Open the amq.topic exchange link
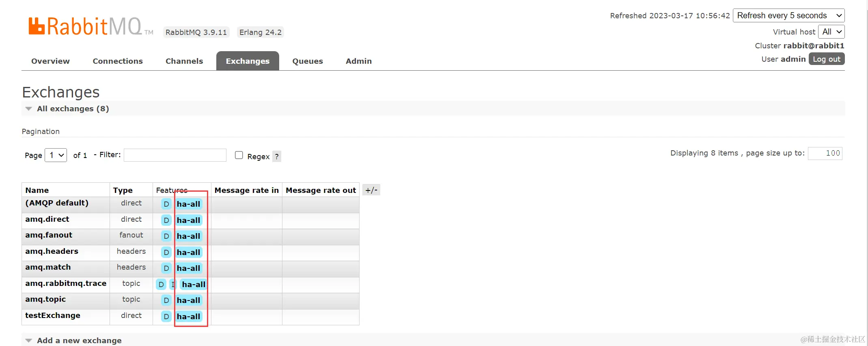This screenshot has width=868, height=346. (x=45, y=299)
